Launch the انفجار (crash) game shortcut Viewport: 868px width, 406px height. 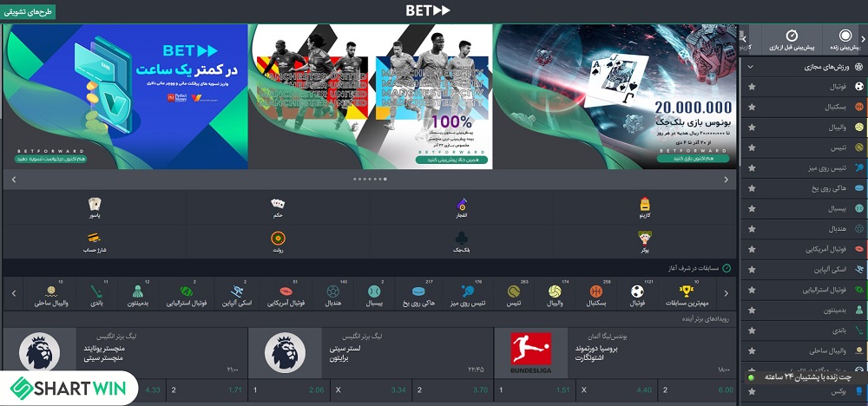(462, 208)
